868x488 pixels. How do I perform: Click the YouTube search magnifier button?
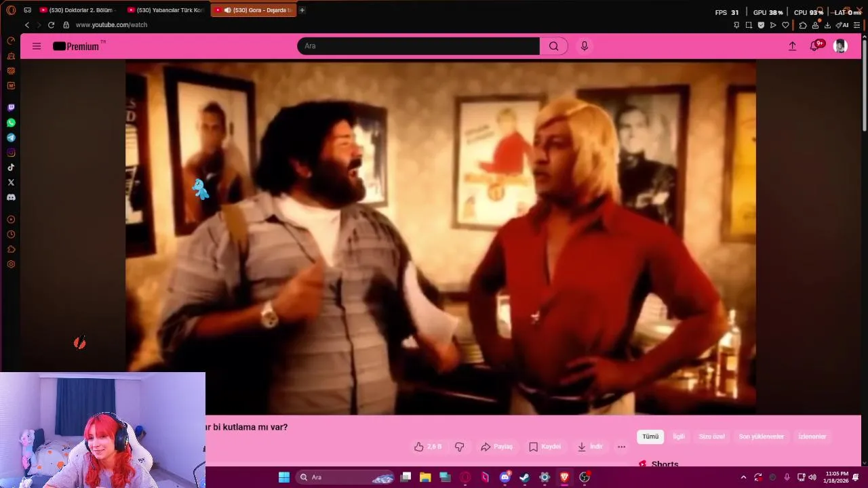(x=553, y=46)
